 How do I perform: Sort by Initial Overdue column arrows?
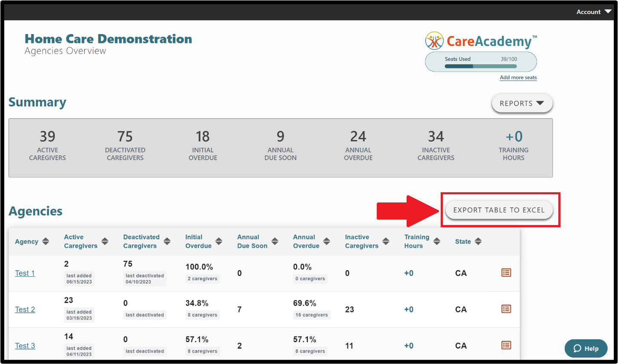coord(219,241)
